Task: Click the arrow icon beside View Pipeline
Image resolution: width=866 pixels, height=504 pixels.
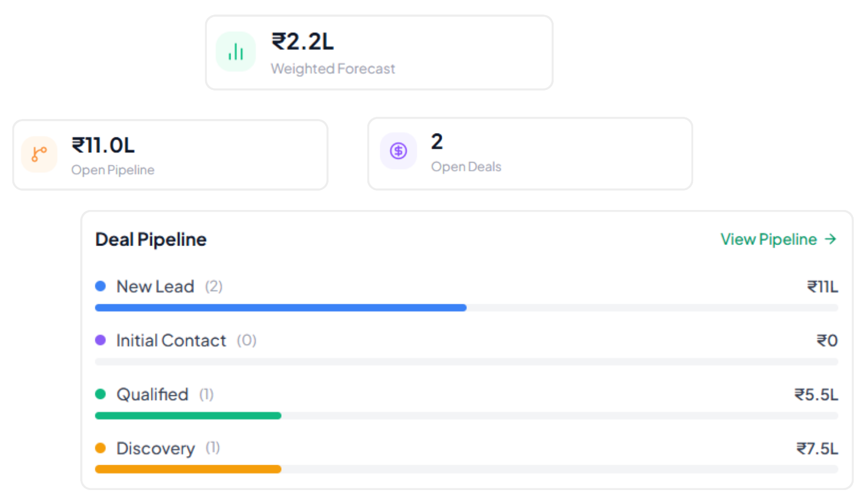Action: click(x=831, y=239)
